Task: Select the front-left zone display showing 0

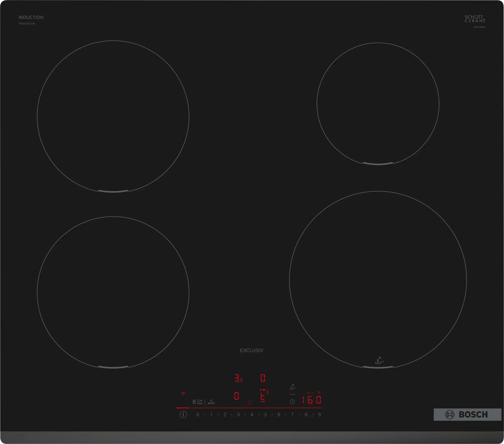Action: [x=236, y=396]
